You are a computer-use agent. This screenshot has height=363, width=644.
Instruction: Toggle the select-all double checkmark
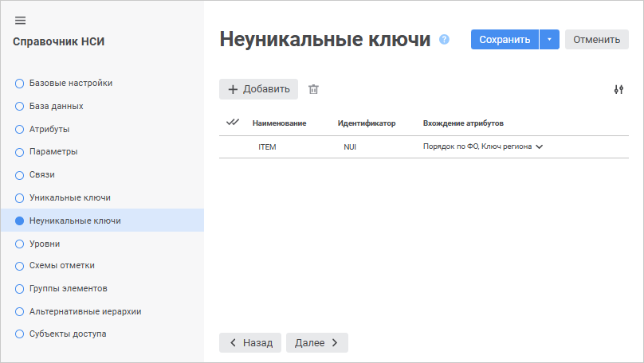(233, 123)
